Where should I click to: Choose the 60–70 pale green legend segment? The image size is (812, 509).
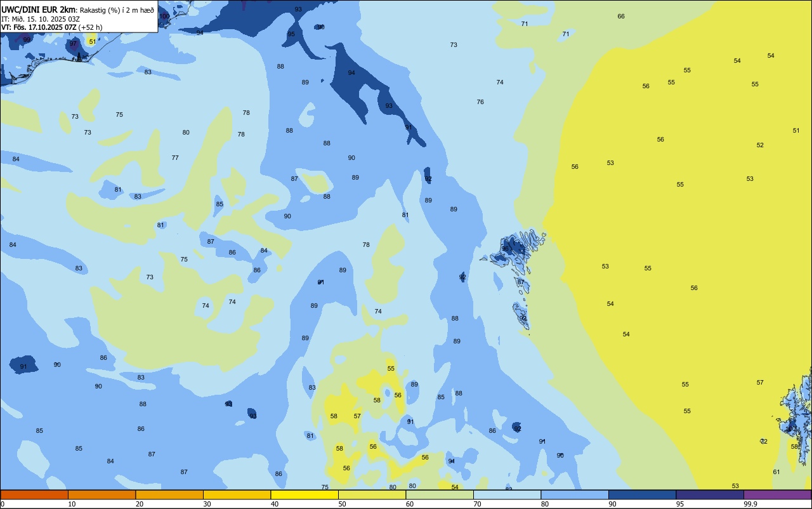click(440, 494)
